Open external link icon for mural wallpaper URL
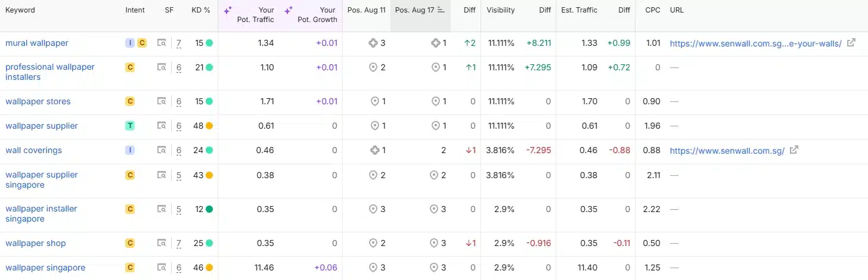 (851, 43)
